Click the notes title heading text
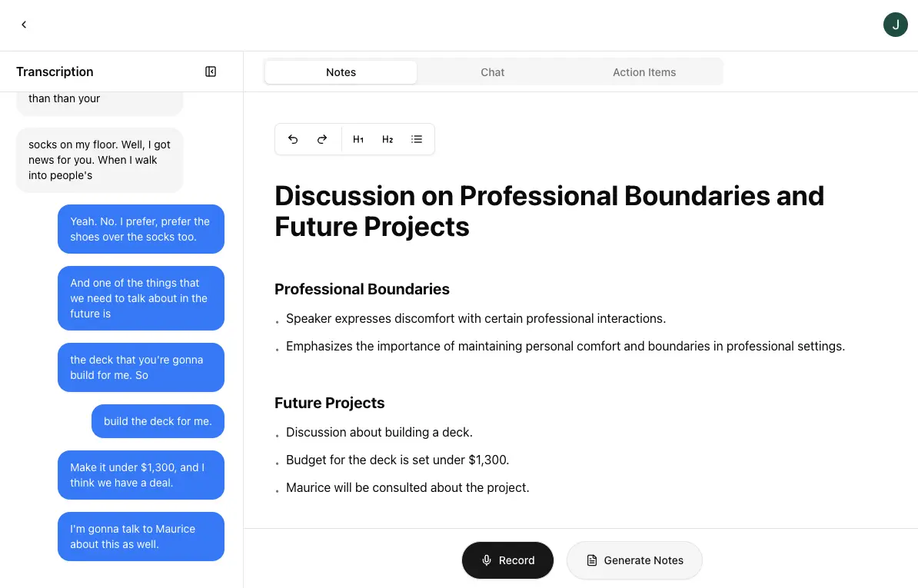 tap(549, 211)
